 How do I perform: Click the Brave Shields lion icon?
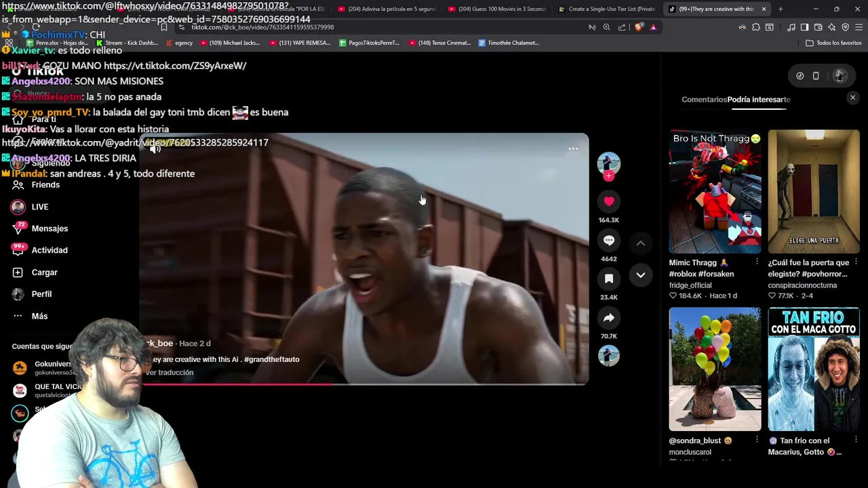click(639, 27)
